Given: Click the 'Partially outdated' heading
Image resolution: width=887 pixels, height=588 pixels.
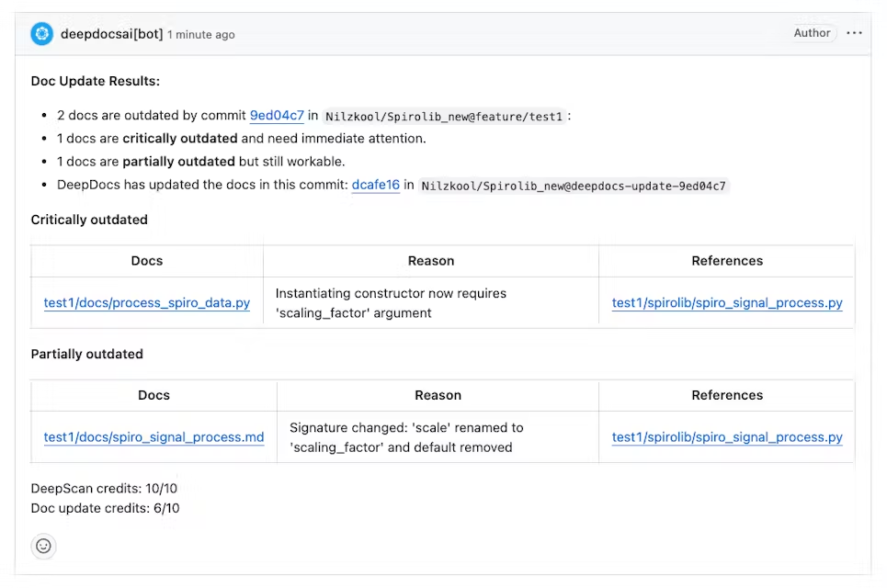Looking at the screenshot, I should pyautogui.click(x=86, y=354).
